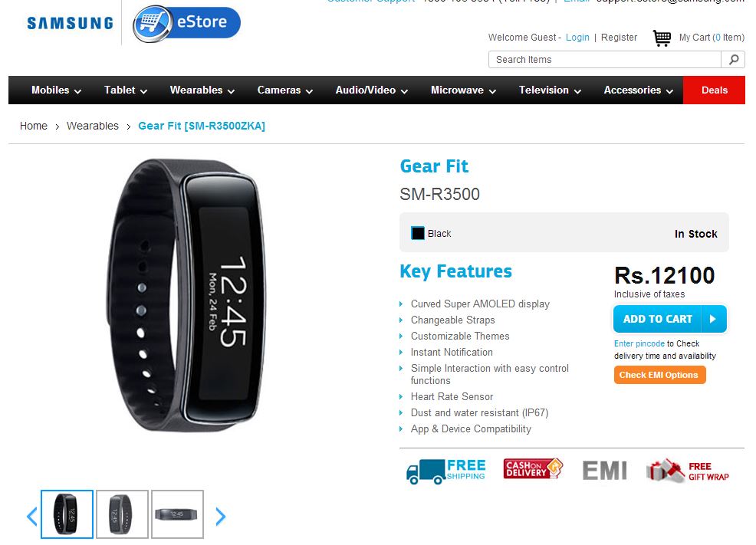This screenshot has height=545, width=756.
Task: Click Check EMI Options button
Action: tap(659, 375)
